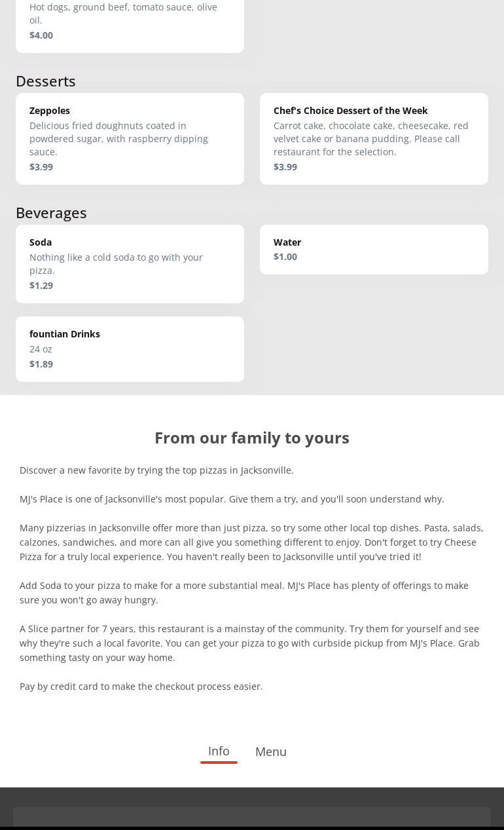Click the Water $1.00 price

click(x=285, y=257)
